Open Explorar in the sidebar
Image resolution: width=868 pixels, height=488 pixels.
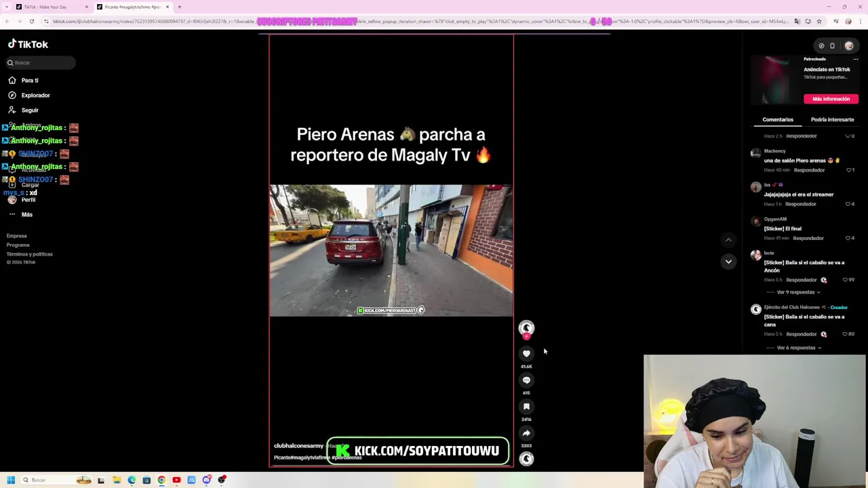coord(35,95)
